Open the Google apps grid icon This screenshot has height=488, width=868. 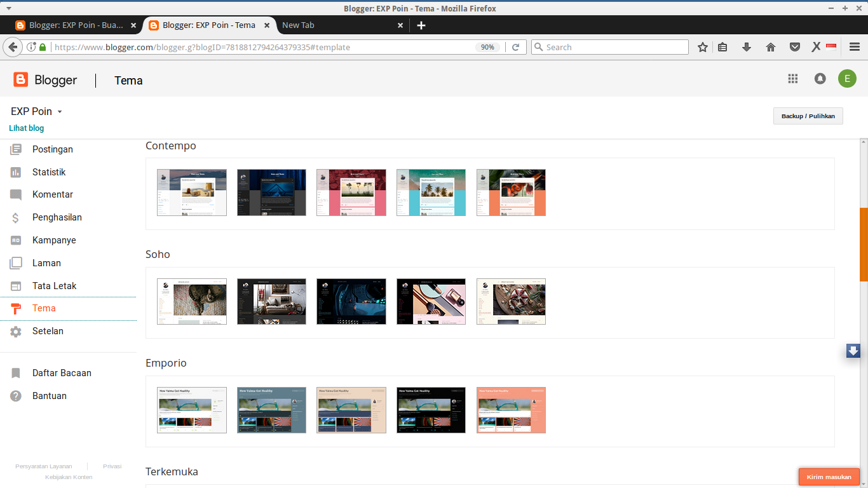[x=792, y=79]
